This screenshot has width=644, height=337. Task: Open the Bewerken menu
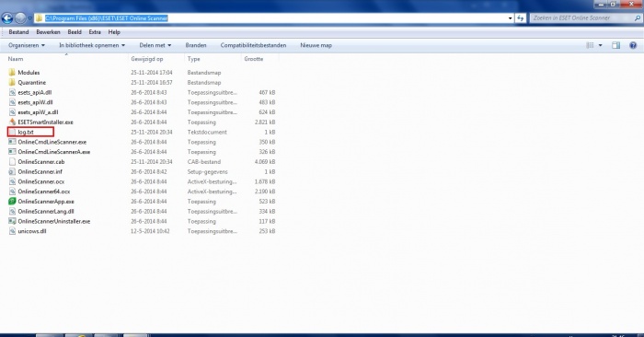tap(48, 32)
